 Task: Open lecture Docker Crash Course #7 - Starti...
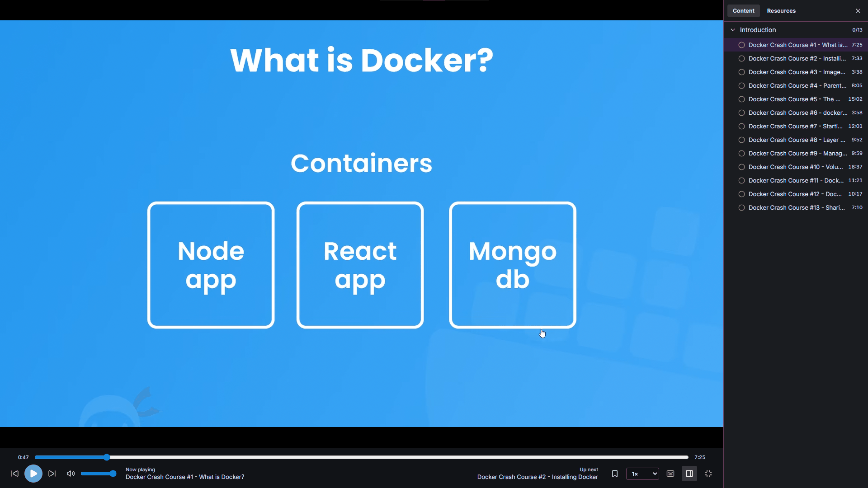(796, 127)
